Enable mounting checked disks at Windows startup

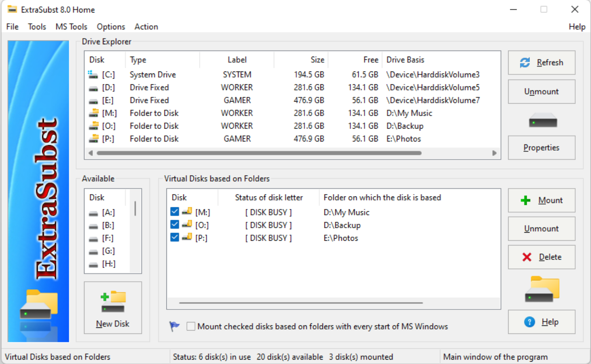[x=191, y=326]
